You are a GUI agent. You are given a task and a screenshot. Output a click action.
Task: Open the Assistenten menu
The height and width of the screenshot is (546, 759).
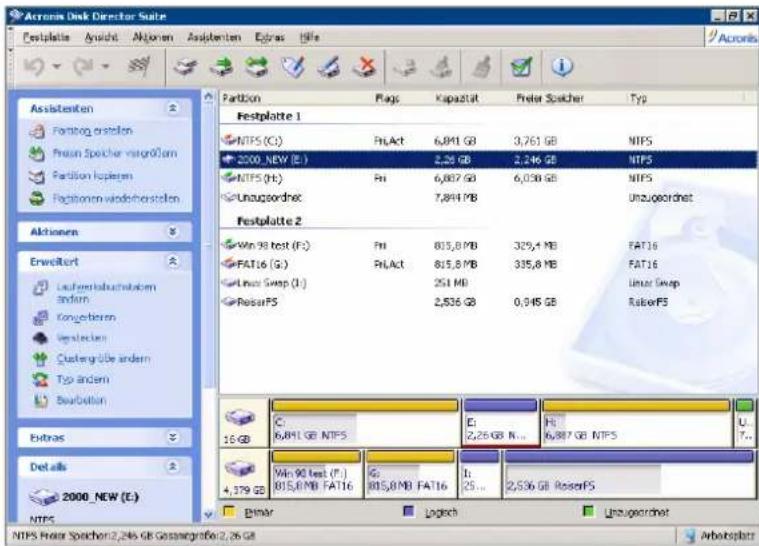click(214, 37)
